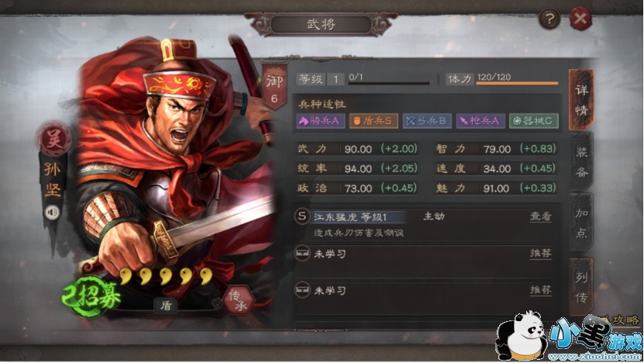Open the 装备 equipment tab
Image resolution: width=644 pixels, height=363 pixels.
coord(581,161)
